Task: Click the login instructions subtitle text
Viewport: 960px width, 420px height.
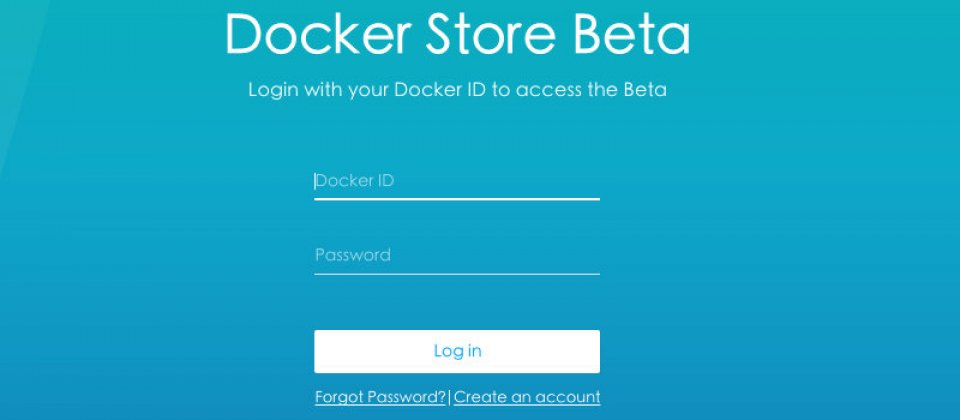Action: 457,90
